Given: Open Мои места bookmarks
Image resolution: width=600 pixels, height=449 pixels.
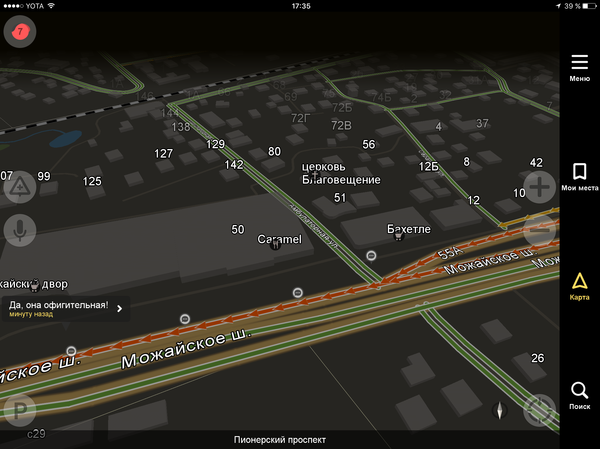Looking at the screenshot, I should coord(579,176).
